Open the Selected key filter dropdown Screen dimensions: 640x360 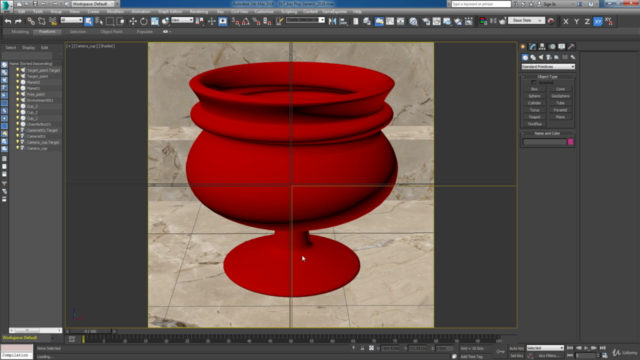coord(545,348)
